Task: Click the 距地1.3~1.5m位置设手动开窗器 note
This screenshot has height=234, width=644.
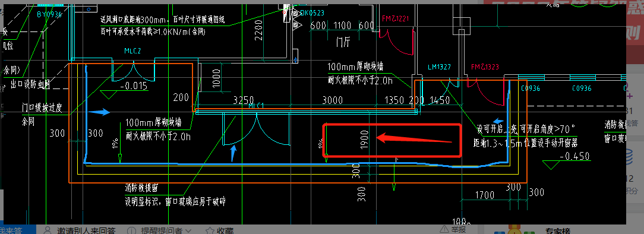Action: pos(526,143)
